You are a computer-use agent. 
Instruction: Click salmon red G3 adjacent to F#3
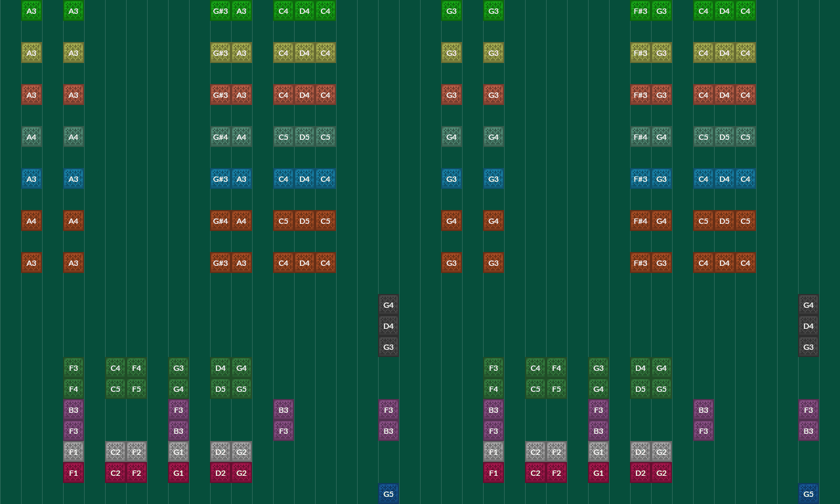[661, 94]
